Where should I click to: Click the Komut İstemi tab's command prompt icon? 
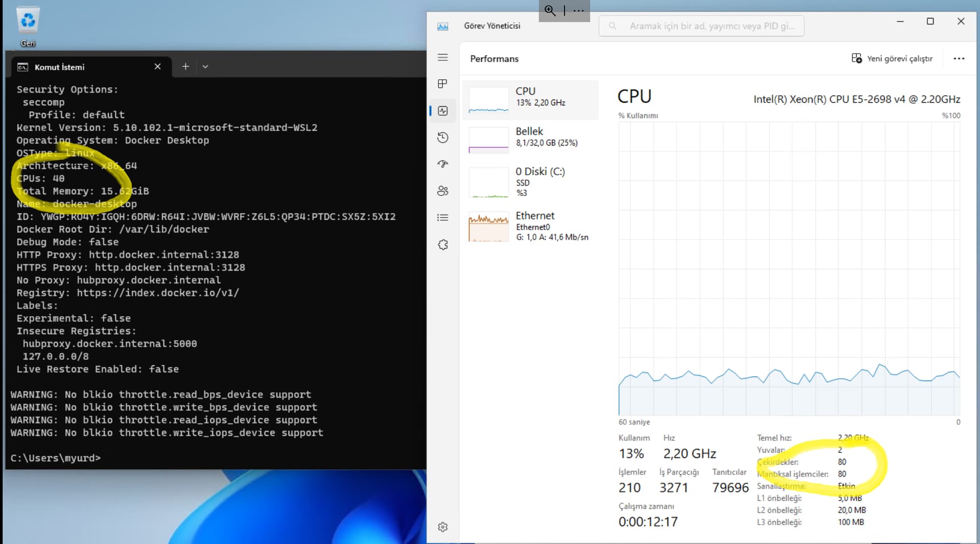pyautogui.click(x=22, y=67)
